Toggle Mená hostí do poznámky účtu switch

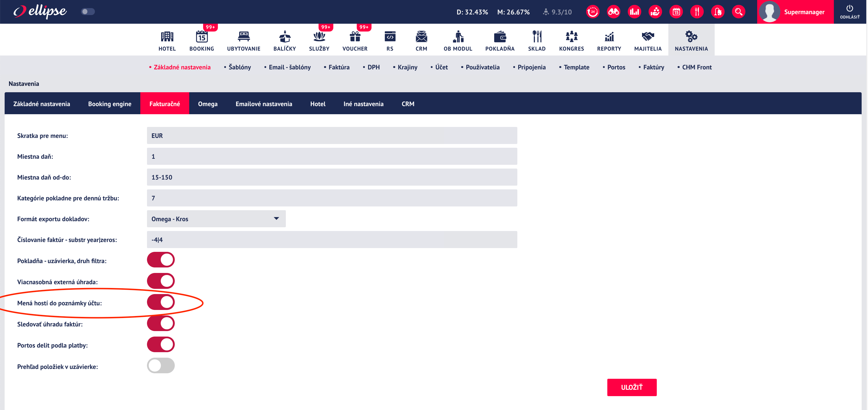pyautogui.click(x=161, y=302)
